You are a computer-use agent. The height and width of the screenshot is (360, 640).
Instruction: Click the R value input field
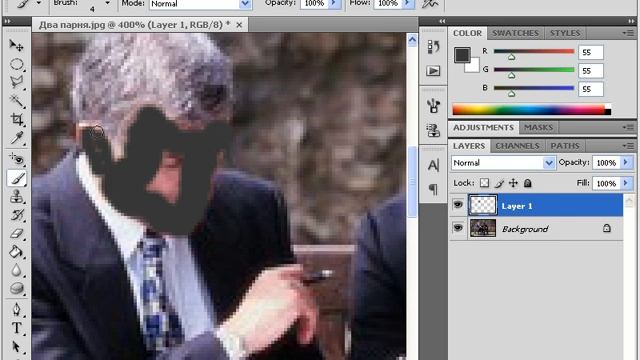[591, 52]
